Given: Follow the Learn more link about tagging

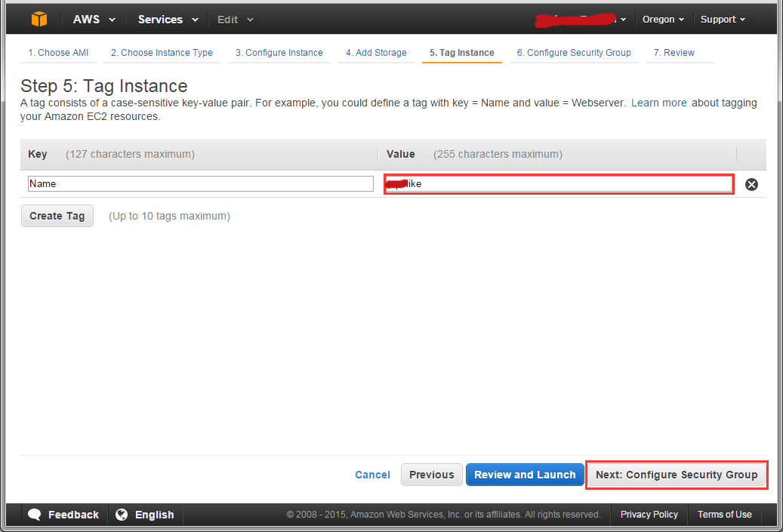Looking at the screenshot, I should pyautogui.click(x=658, y=103).
